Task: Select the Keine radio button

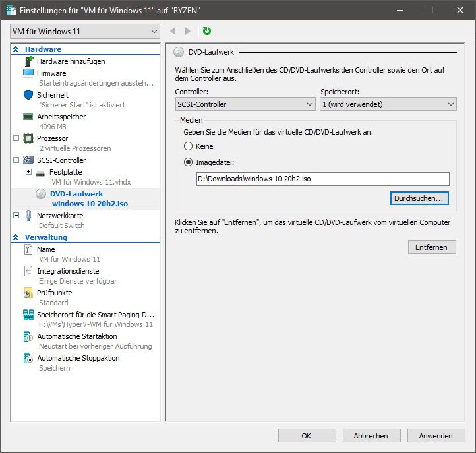Action: point(189,146)
